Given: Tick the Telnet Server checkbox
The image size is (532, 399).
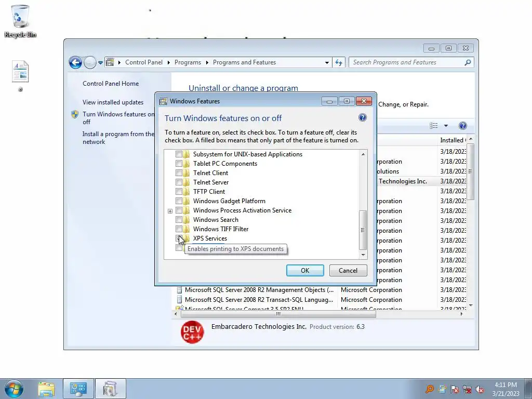Looking at the screenshot, I should pyautogui.click(x=179, y=182).
